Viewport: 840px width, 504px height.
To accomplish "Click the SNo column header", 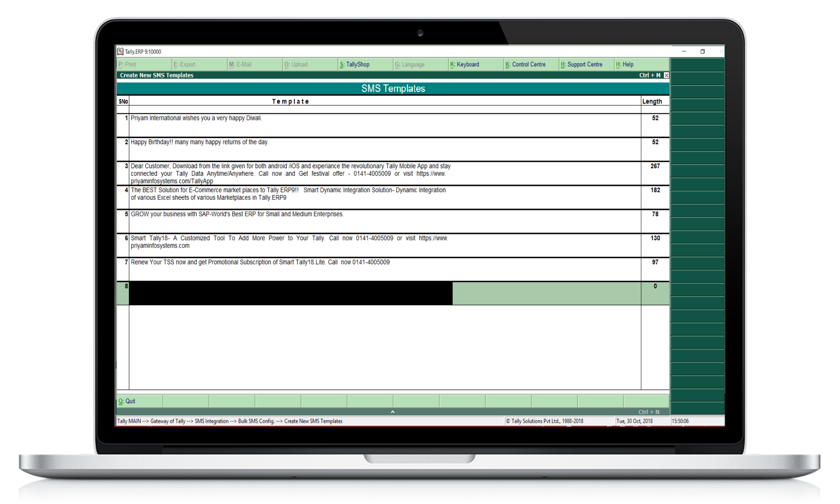I will point(123,102).
